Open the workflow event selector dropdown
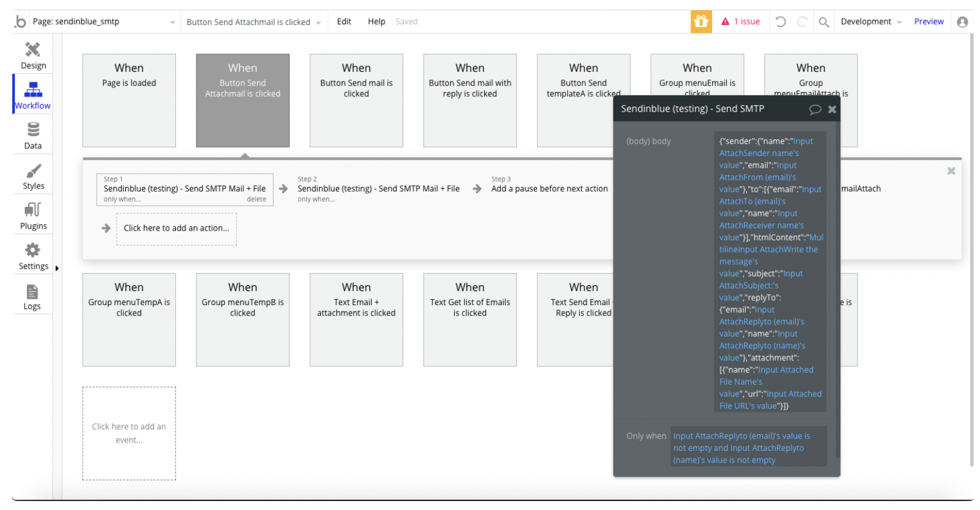 pyautogui.click(x=254, y=22)
